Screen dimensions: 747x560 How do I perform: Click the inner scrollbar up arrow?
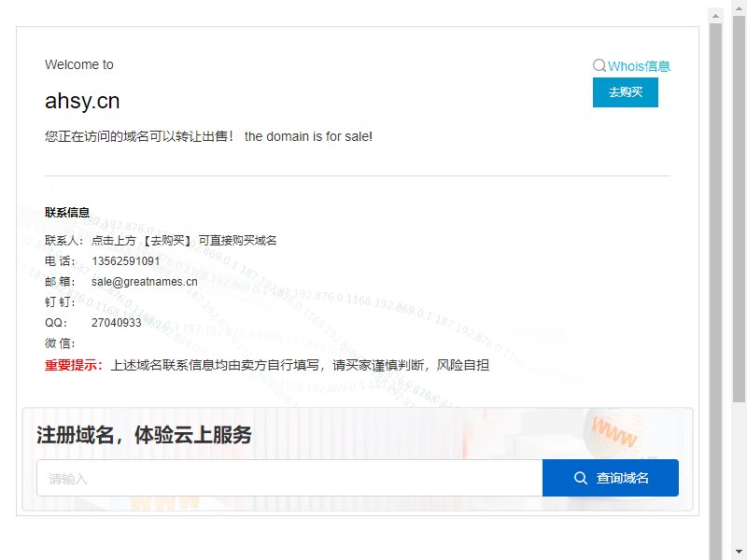(715, 16)
